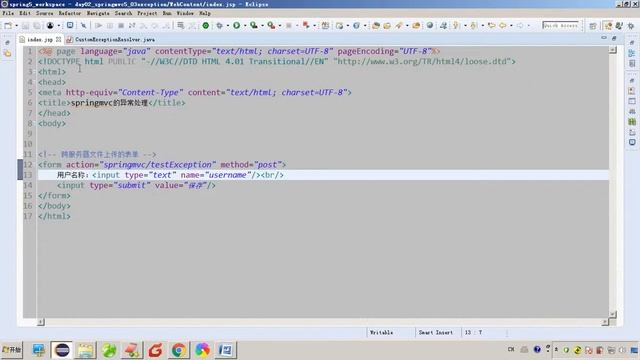The image size is (640, 360).
Task: Switch to the CustomExceptionResolver.java tab
Action: coord(111,40)
